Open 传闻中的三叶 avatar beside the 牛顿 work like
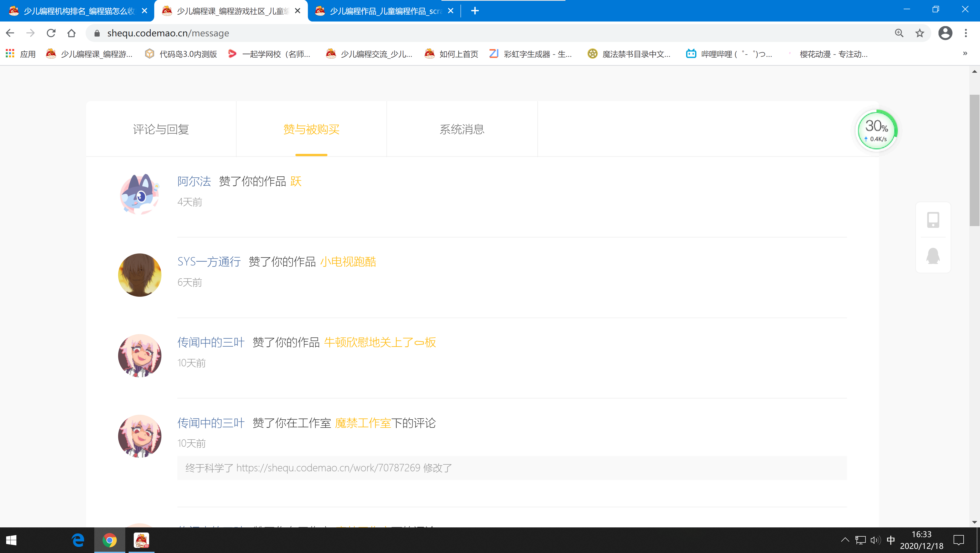Screen dimensions: 980x553 [140, 355]
